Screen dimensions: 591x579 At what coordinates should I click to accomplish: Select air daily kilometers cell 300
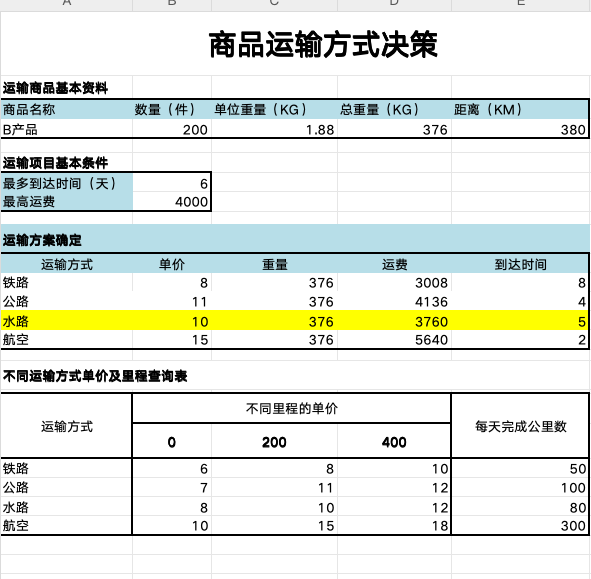pos(521,525)
